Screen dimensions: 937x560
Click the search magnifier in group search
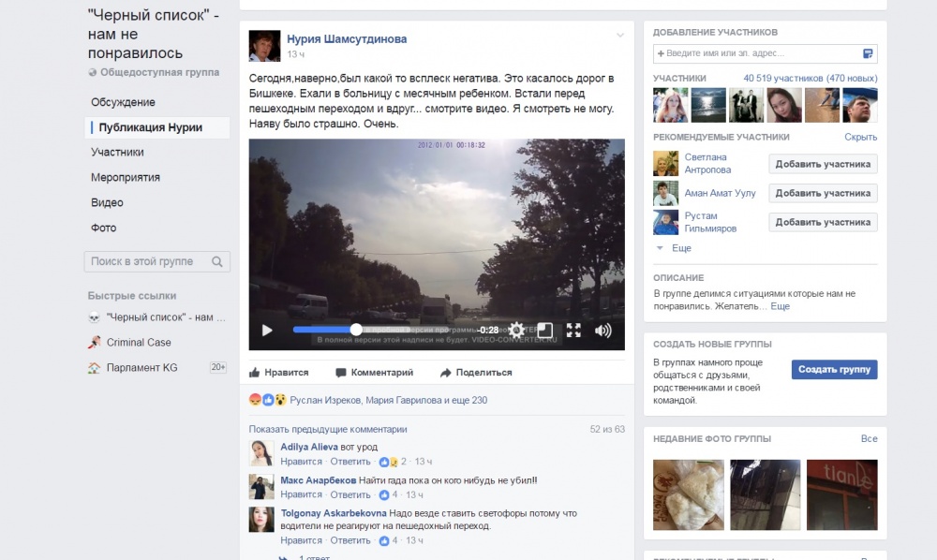217,261
